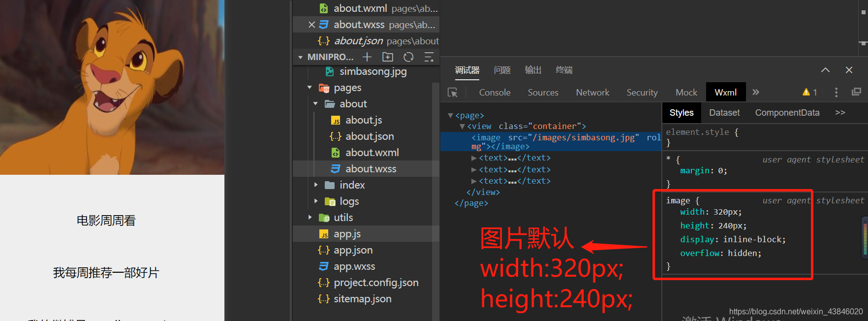
Task: Click the new folder icon
Action: (x=388, y=57)
